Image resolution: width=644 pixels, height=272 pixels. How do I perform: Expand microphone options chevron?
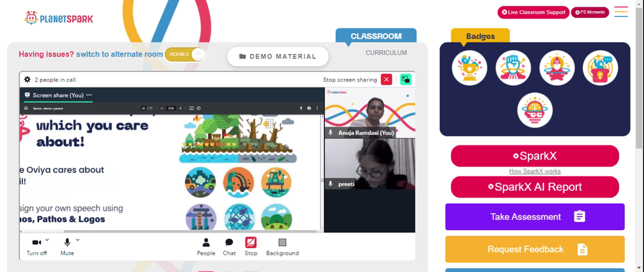click(78, 240)
